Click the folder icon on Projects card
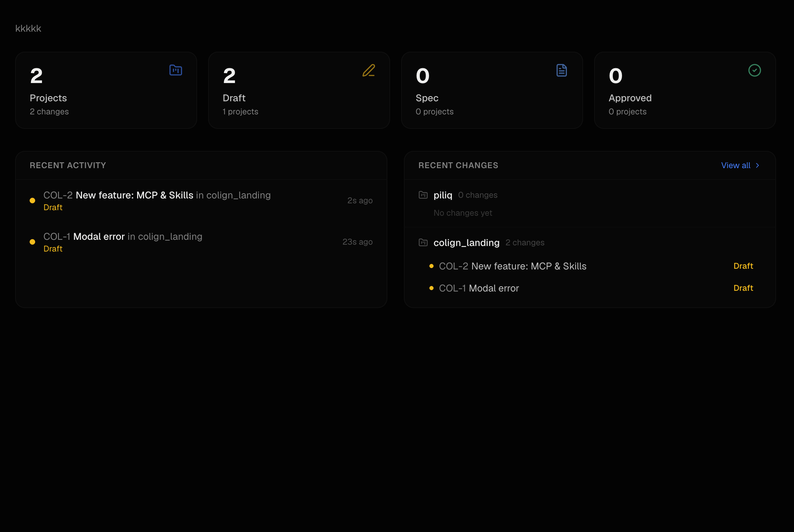This screenshot has height=532, width=794. pos(176,70)
